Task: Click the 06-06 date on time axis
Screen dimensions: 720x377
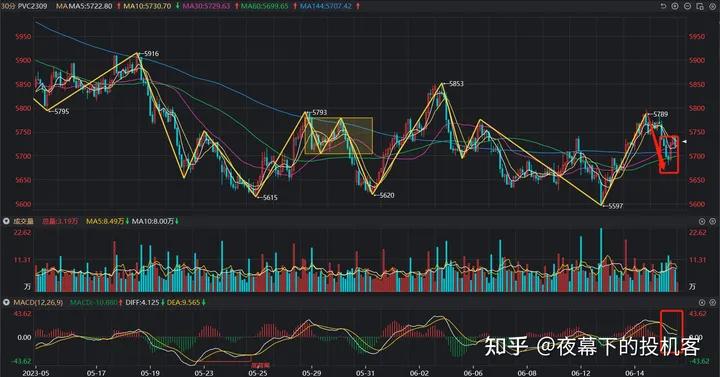Action: pos(473,373)
